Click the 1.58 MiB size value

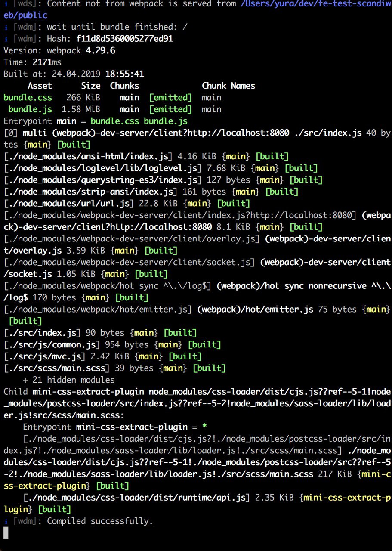click(x=81, y=109)
